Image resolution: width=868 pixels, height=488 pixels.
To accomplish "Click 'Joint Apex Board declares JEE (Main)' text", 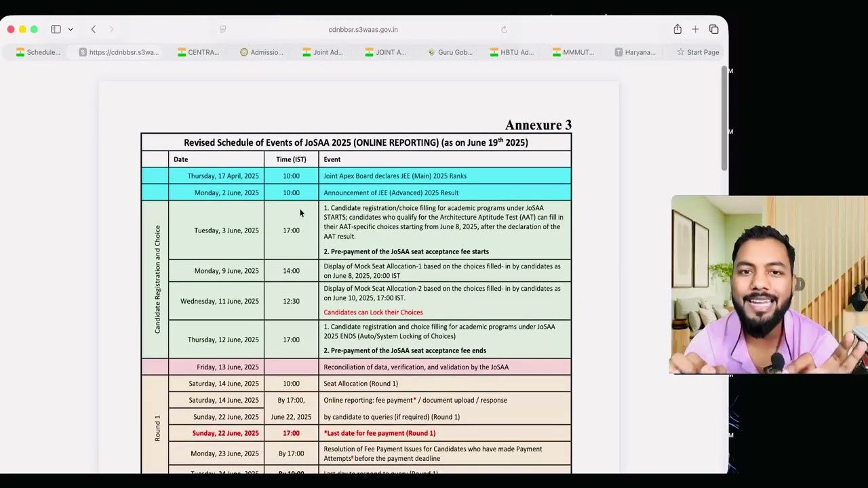I will point(395,176).
